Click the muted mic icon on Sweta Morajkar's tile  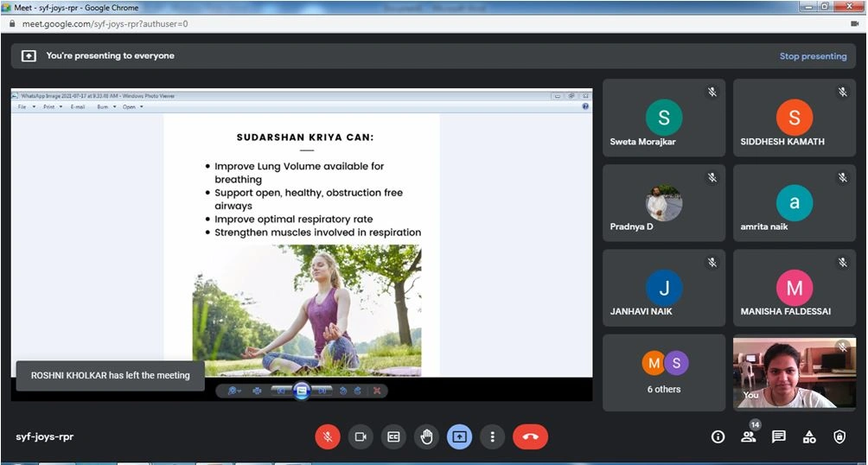pos(712,92)
